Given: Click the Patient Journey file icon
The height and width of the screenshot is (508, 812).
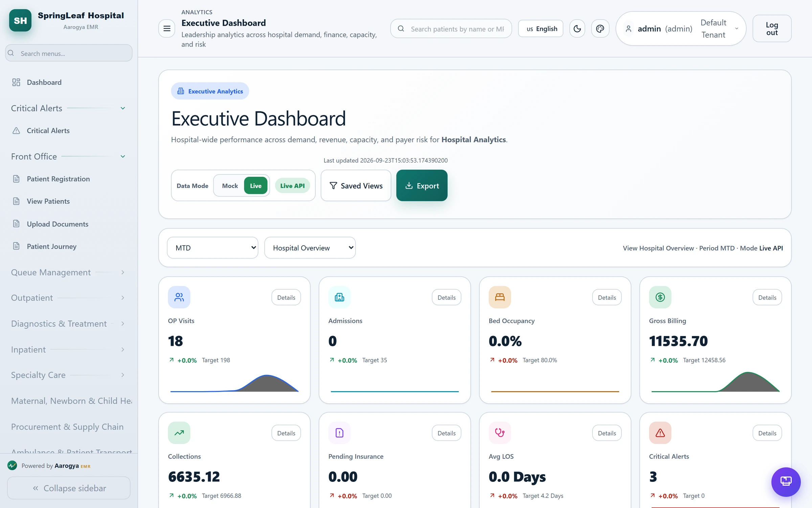Looking at the screenshot, I should (16, 246).
